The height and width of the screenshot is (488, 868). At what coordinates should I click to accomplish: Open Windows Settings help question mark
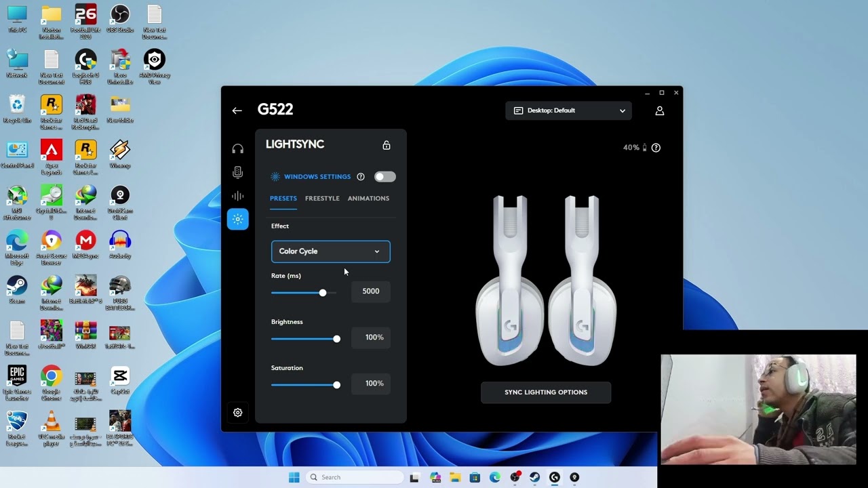coord(361,177)
